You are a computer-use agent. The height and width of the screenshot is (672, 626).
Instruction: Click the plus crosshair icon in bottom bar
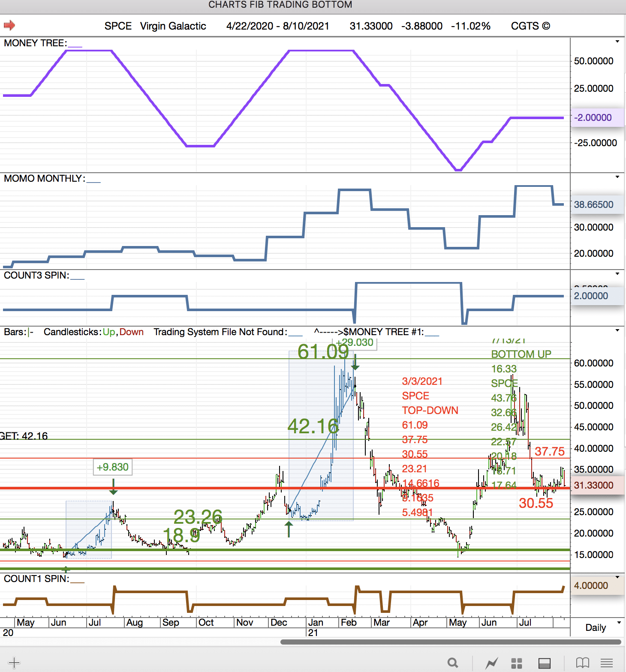[x=14, y=663]
